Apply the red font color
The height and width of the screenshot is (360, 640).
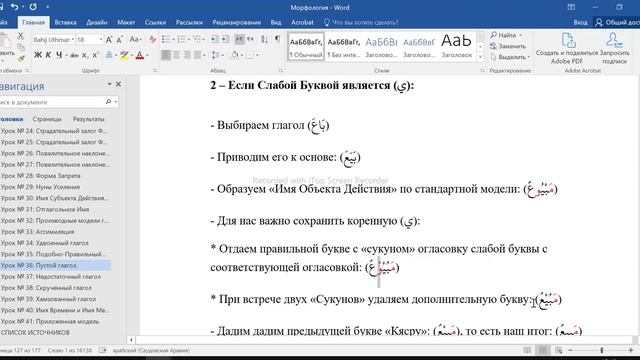[x=140, y=55]
